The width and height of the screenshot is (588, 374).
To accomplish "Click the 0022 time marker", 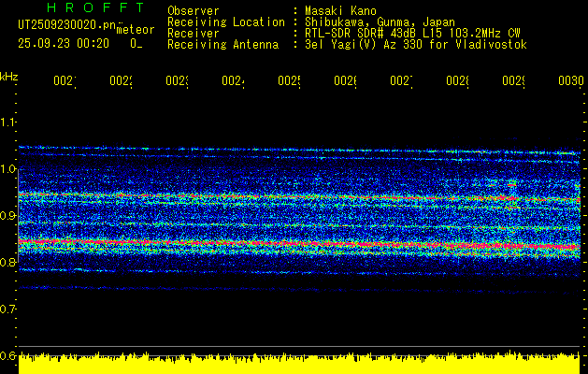I will pyautogui.click(x=121, y=81).
